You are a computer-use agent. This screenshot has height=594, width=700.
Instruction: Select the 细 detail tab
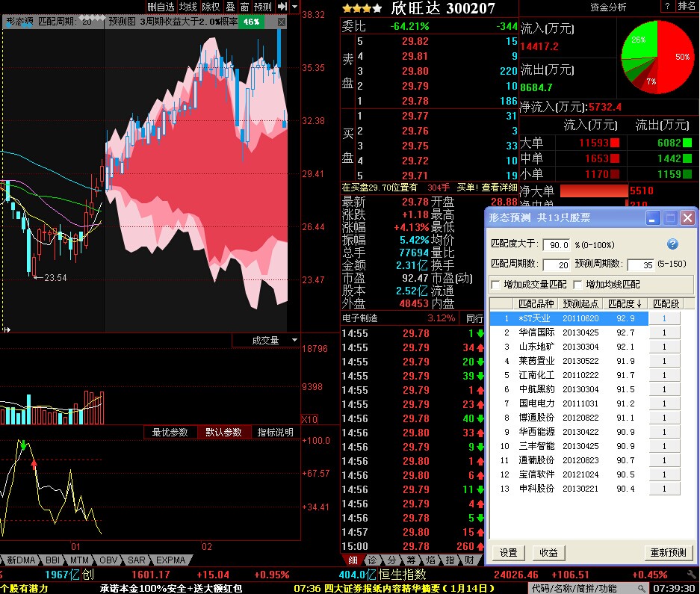click(352, 560)
